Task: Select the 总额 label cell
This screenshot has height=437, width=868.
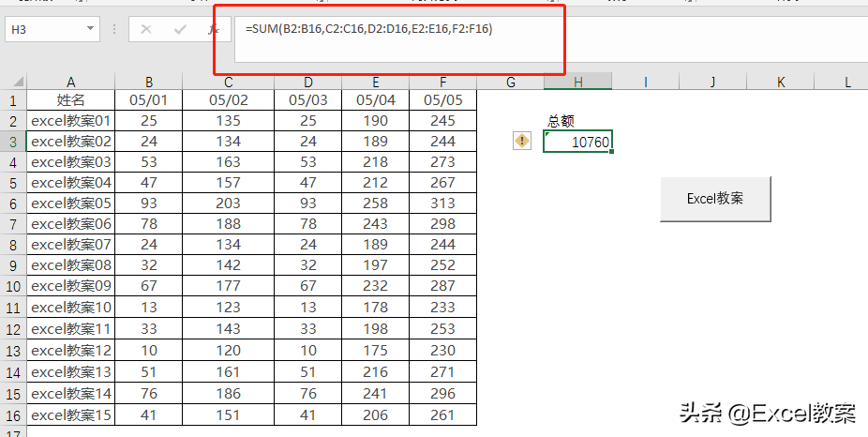Action: 578,121
